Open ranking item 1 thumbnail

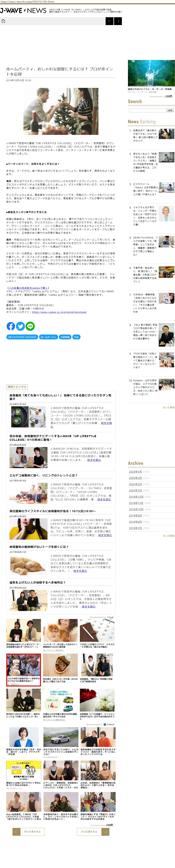(x=167, y=134)
